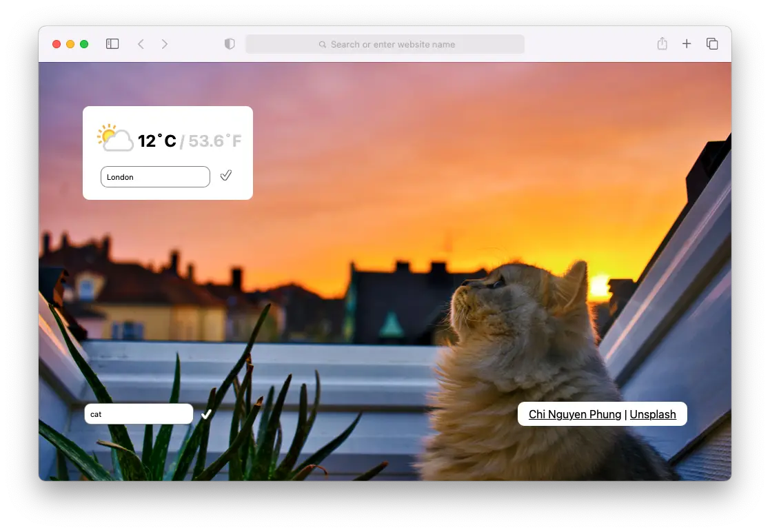770x532 pixels.
Task: Go back with the left chevron
Action: pos(141,44)
